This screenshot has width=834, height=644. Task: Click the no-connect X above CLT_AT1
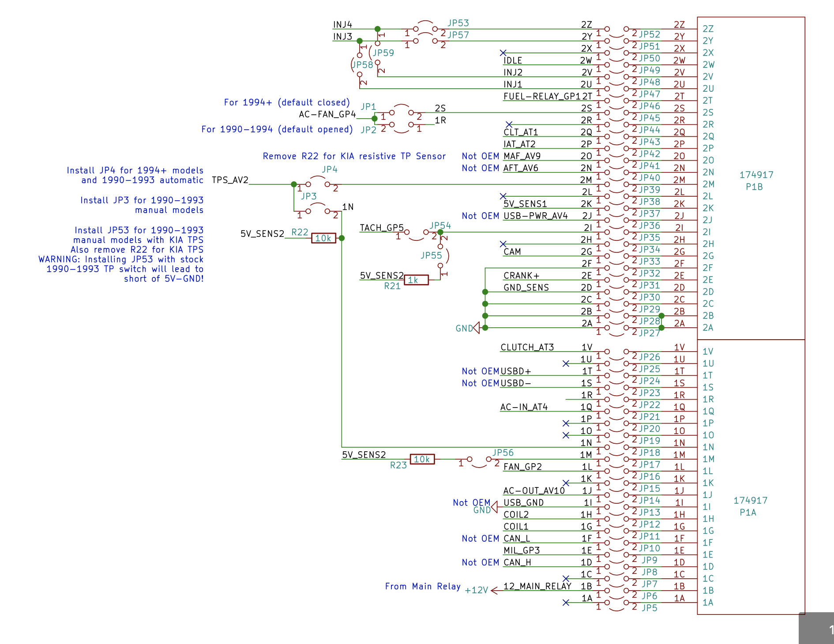(509, 124)
